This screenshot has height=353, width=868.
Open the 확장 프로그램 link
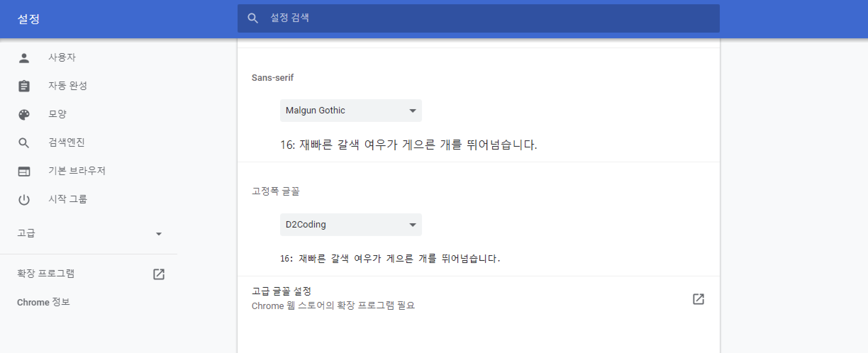pyautogui.click(x=46, y=274)
